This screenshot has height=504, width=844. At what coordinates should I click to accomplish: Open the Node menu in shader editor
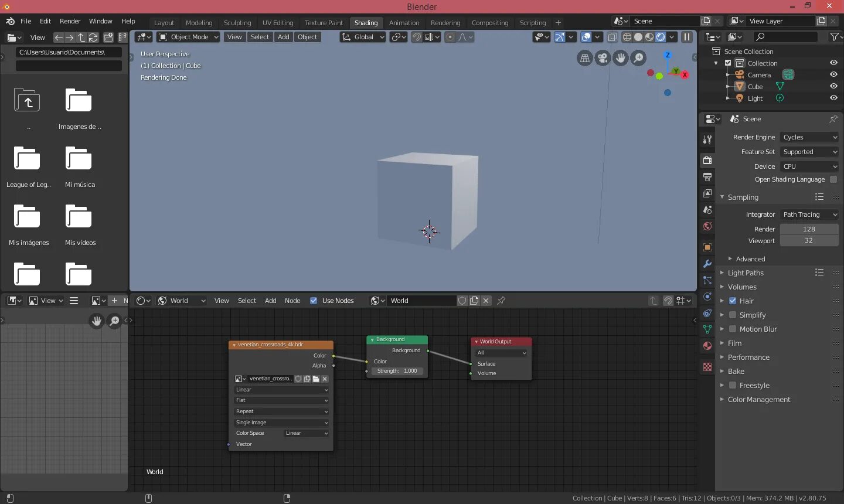point(292,301)
